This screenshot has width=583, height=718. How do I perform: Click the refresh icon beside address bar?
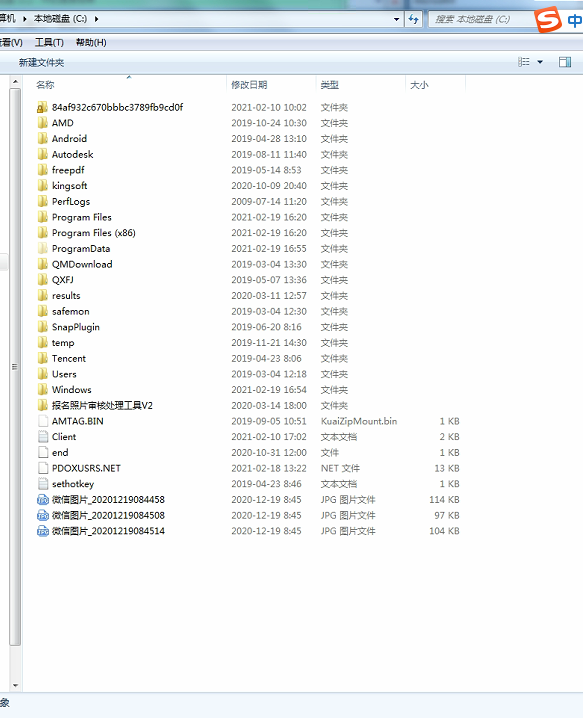(x=414, y=19)
